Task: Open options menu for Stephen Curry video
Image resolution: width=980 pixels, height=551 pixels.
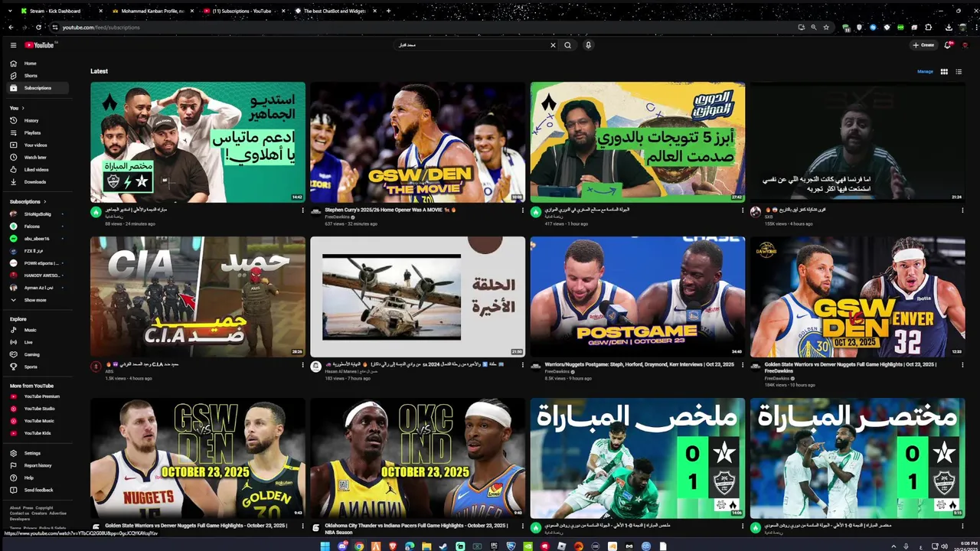Action: coord(522,210)
